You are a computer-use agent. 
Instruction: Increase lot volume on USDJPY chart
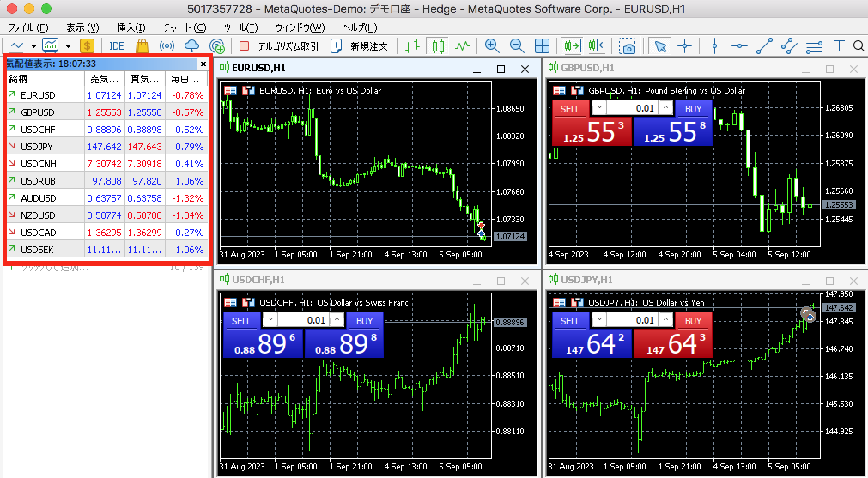point(665,320)
